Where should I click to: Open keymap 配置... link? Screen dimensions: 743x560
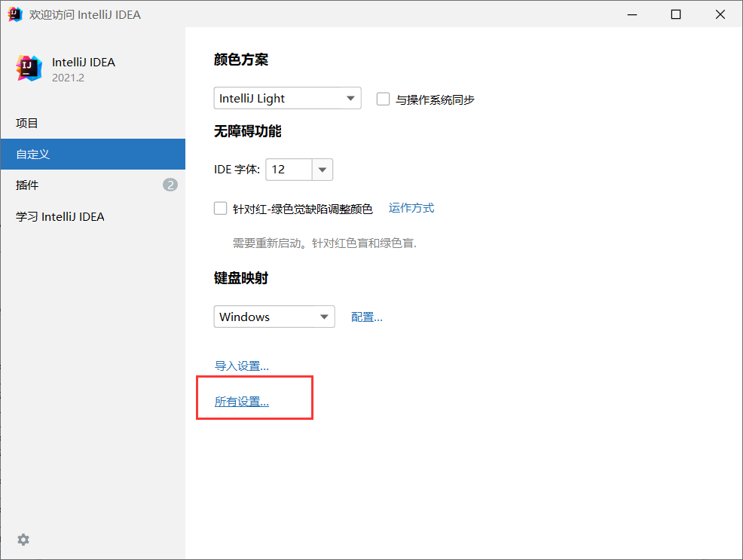pos(367,317)
